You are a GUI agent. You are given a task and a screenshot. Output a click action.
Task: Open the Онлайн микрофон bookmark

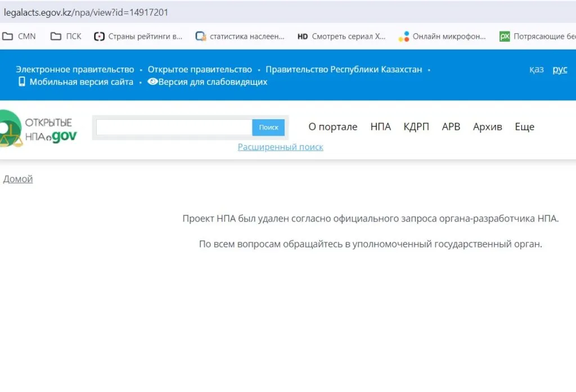click(x=442, y=37)
